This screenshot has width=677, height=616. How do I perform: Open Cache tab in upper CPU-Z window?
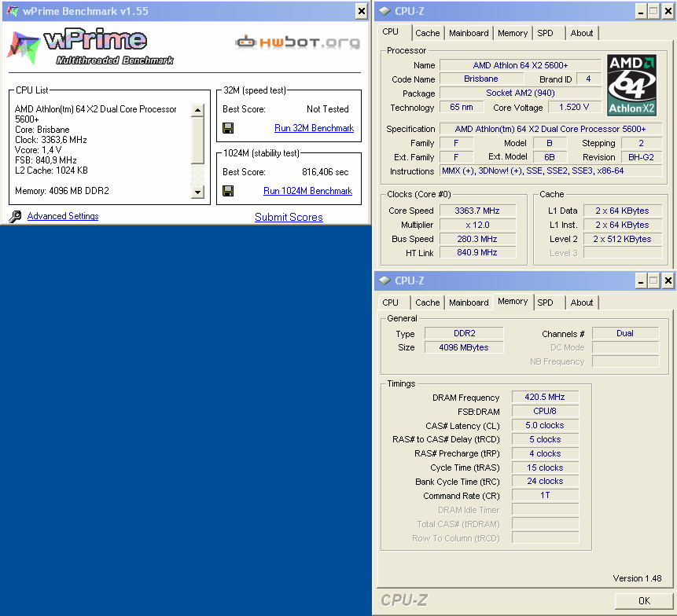click(x=428, y=33)
